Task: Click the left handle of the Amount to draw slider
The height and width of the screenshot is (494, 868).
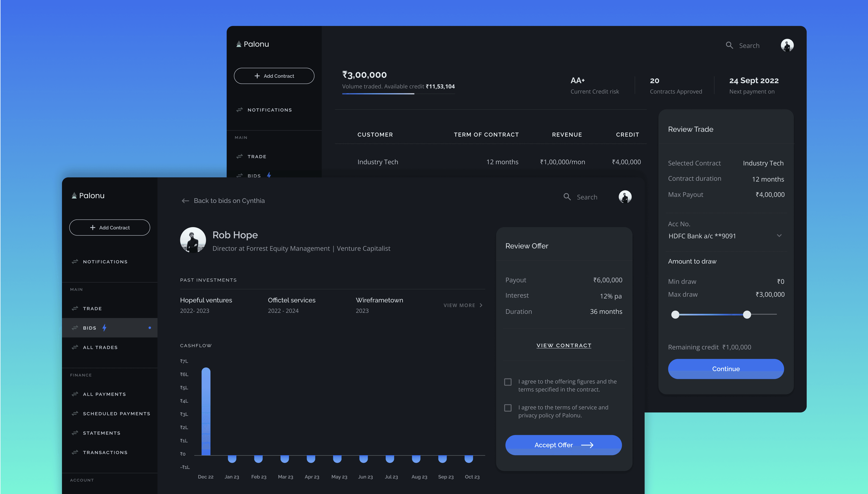Action: pyautogui.click(x=675, y=315)
